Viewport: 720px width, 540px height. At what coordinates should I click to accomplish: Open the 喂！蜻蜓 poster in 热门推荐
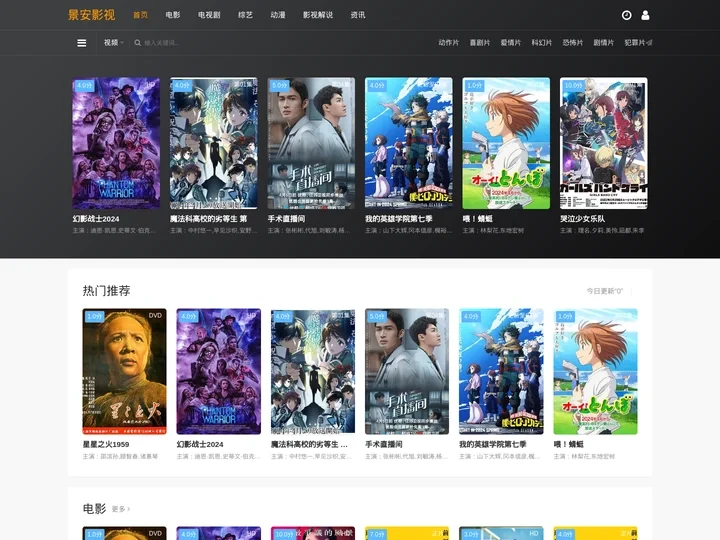(596, 371)
